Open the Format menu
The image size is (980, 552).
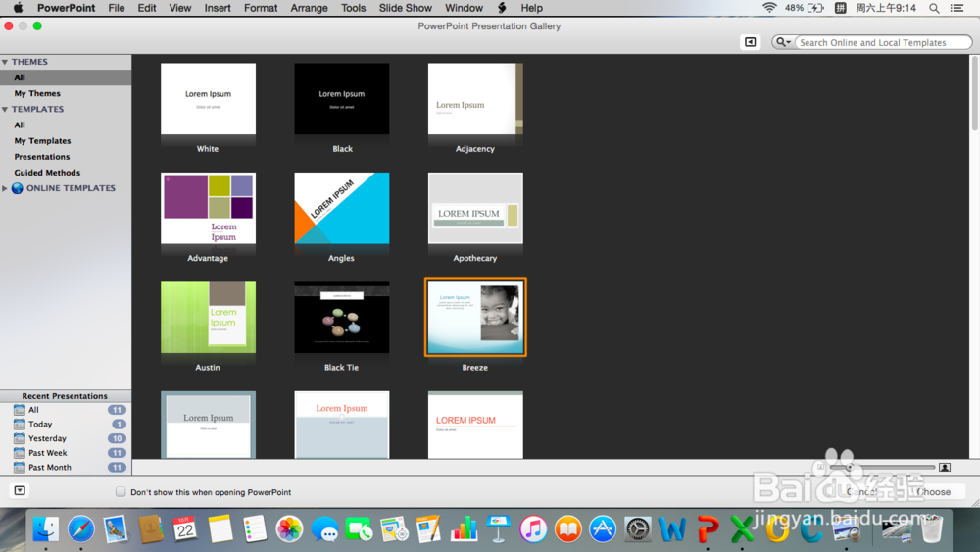click(x=261, y=8)
